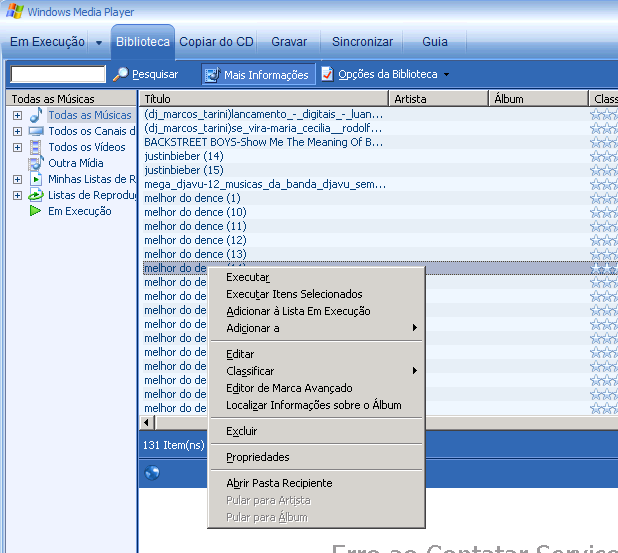Expand Listas de Reprodução automática node

point(17,195)
